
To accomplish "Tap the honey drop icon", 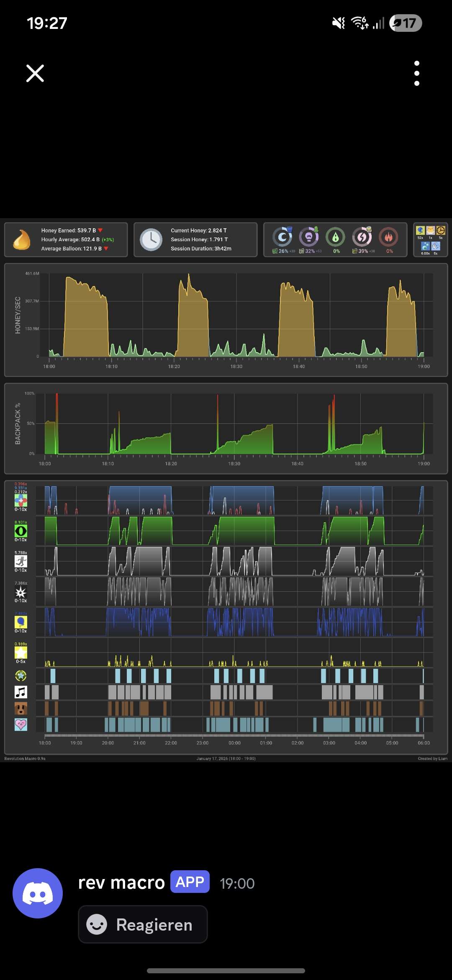I will (22, 240).
